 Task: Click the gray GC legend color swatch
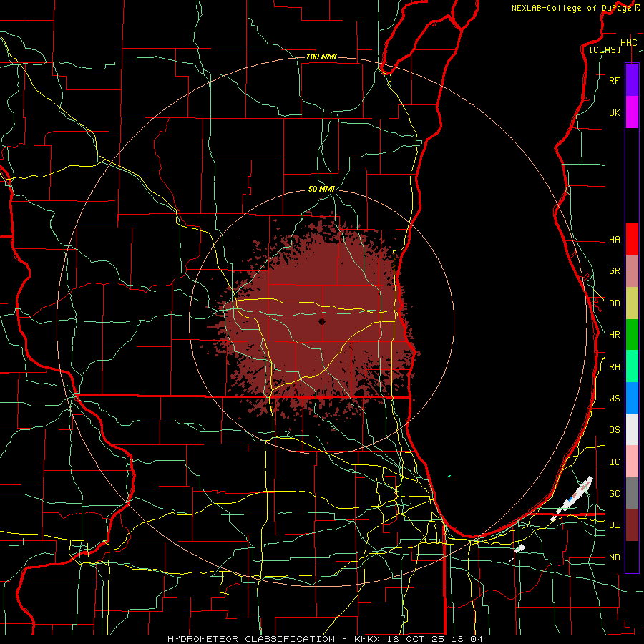[x=632, y=493]
